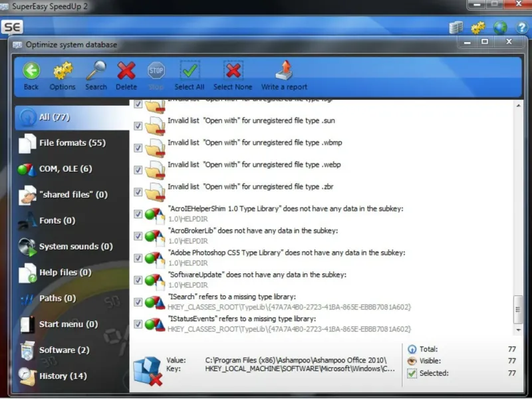Uncheck the .zbr file type entry
This screenshot has height=399, width=532.
tap(138, 192)
